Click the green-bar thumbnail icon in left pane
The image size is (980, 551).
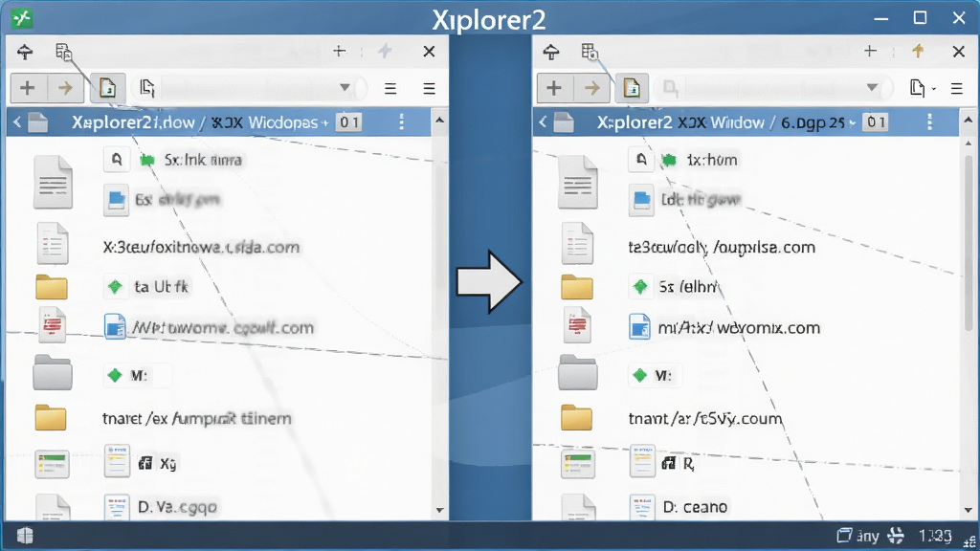(x=53, y=464)
